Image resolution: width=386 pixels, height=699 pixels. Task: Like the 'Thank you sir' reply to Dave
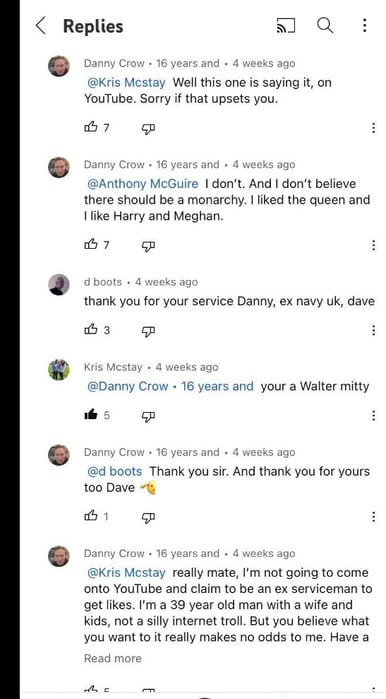(x=90, y=516)
